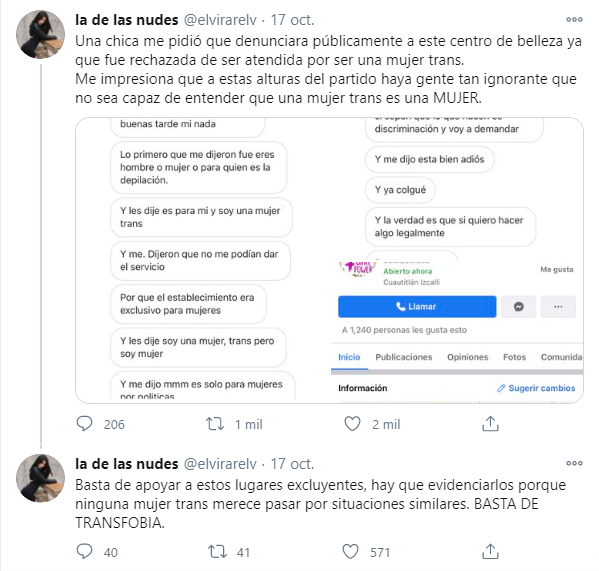The height and width of the screenshot is (571, 599).
Task: Reply to the second tweet with 40 comments
Action: (84, 552)
